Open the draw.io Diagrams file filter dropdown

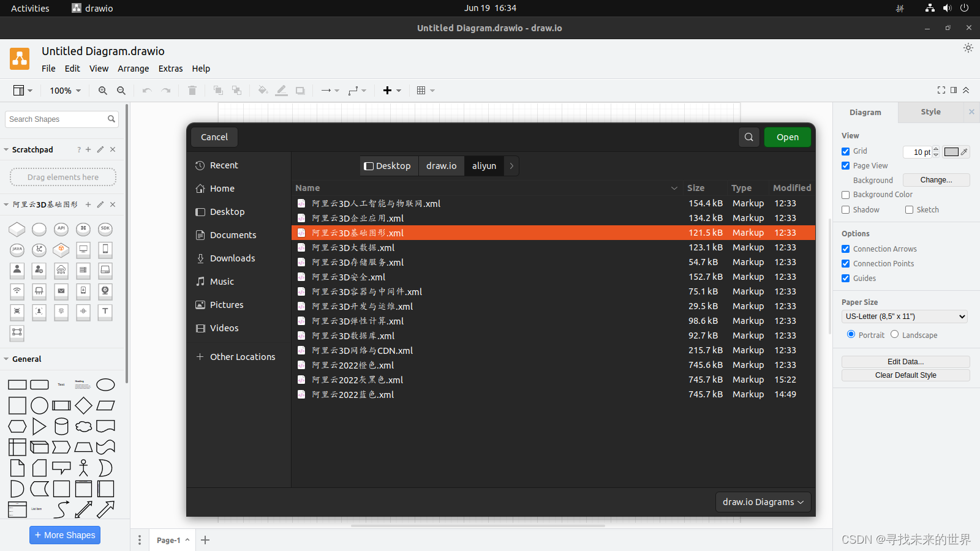click(x=763, y=502)
